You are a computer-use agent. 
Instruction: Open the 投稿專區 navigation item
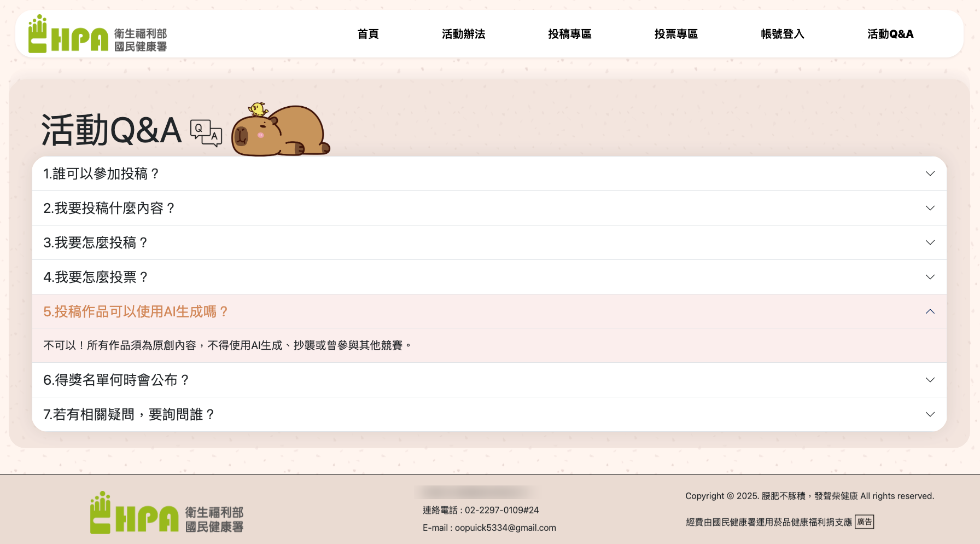(570, 34)
